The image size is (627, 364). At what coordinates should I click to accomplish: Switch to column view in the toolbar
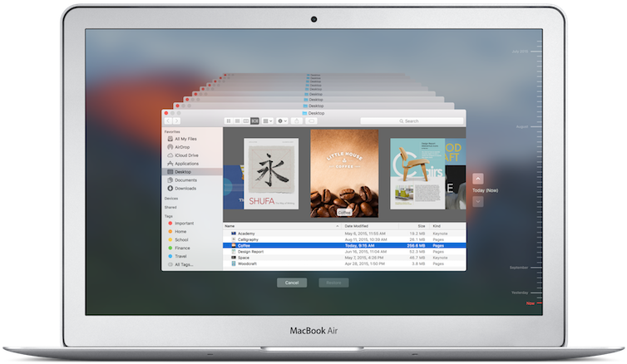(x=245, y=121)
